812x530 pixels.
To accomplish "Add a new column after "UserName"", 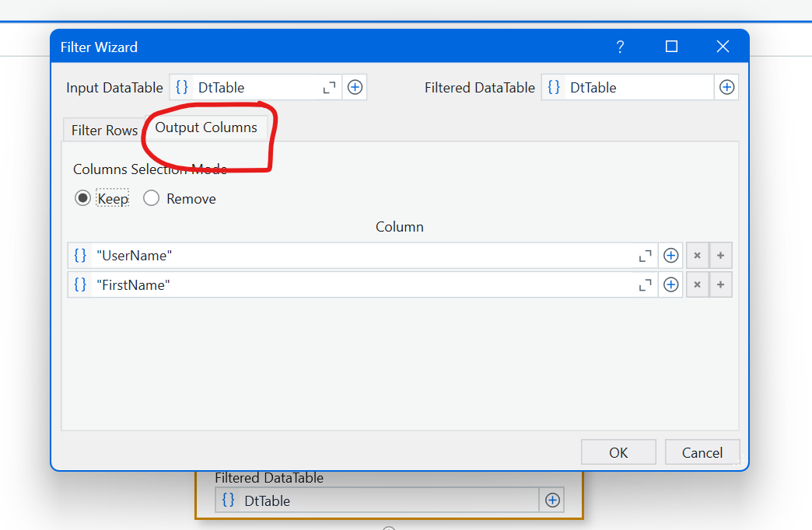I will 721,256.
